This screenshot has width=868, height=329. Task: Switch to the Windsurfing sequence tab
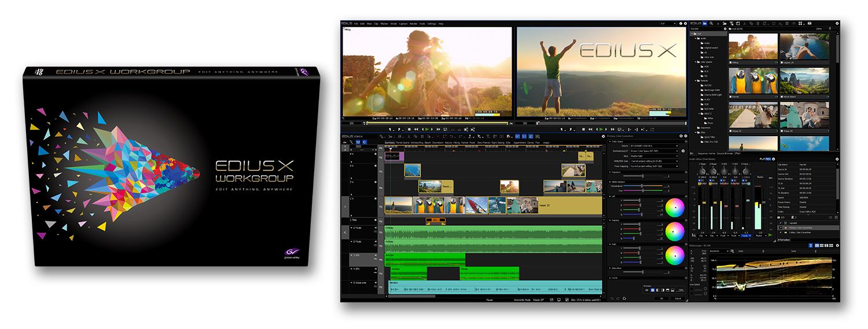(x=417, y=142)
